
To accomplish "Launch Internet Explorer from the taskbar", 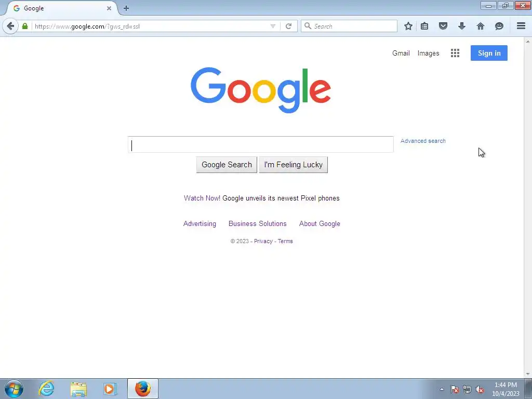I will click(46, 389).
